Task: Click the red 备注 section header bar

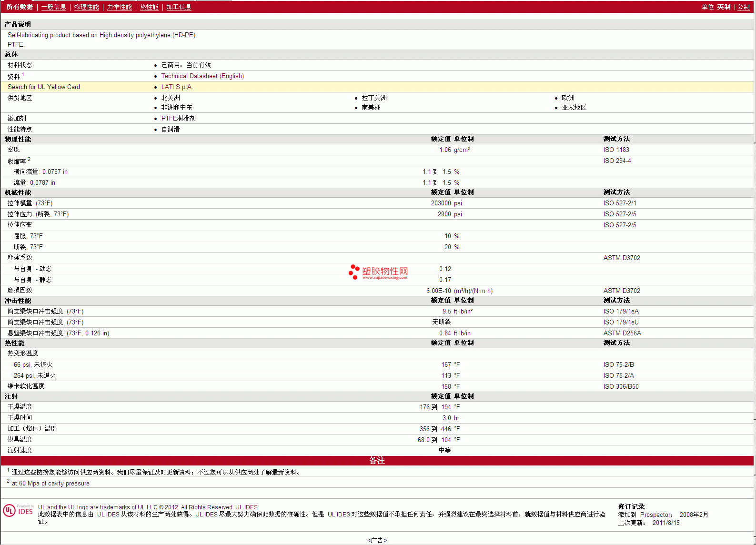Action: coord(377,460)
